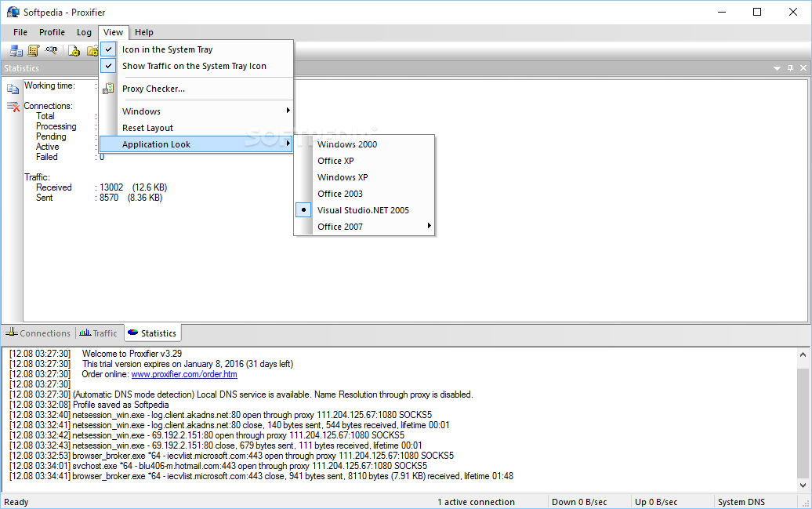Screen dimensions: 812x509
Task: Select Windows XP application look
Action: pos(364,177)
